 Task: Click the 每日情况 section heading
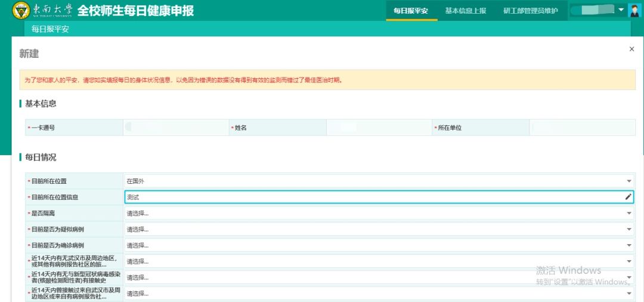41,158
